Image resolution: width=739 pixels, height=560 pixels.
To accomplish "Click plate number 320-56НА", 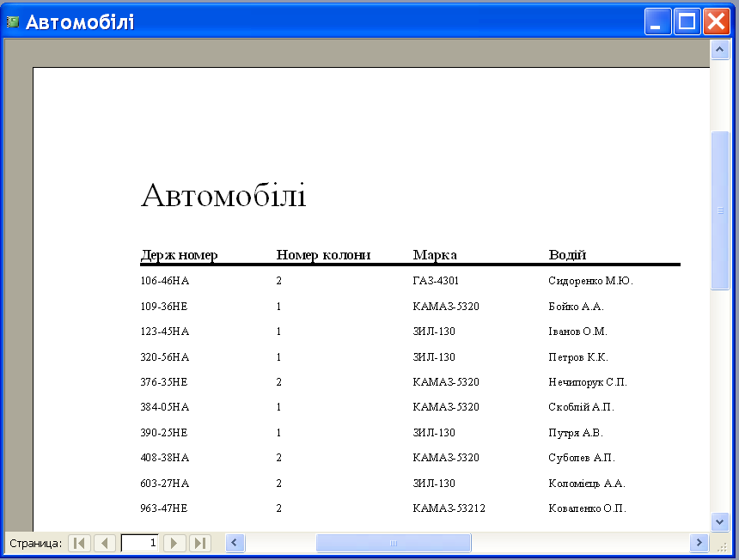I will [164, 357].
